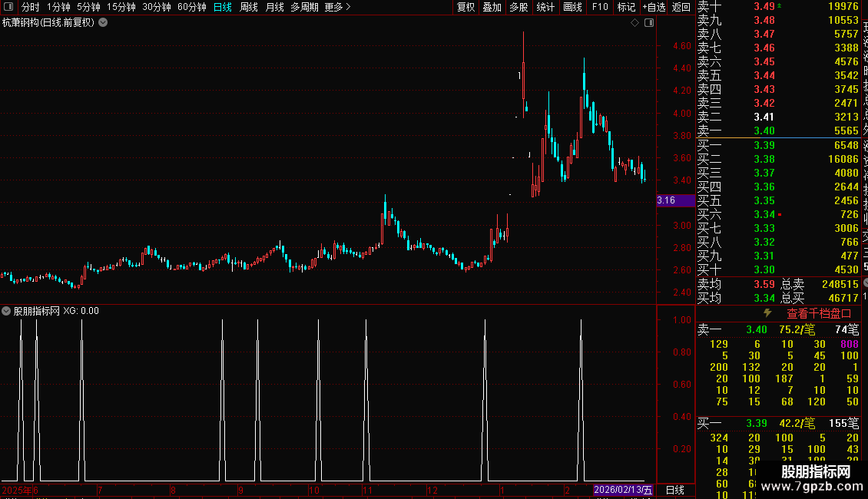The image size is (868, 499).
Task: Add stock to watchlist with +自选
Action: (x=654, y=7)
